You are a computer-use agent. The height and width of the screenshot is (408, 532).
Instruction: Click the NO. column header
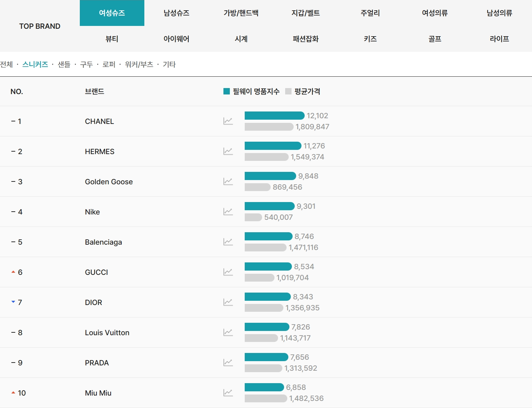point(17,92)
